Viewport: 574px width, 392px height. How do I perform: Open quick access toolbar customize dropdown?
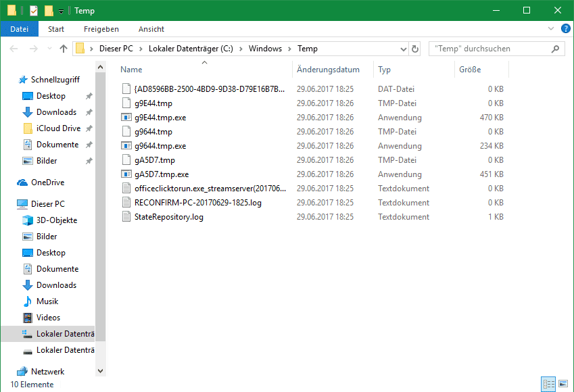[61, 11]
